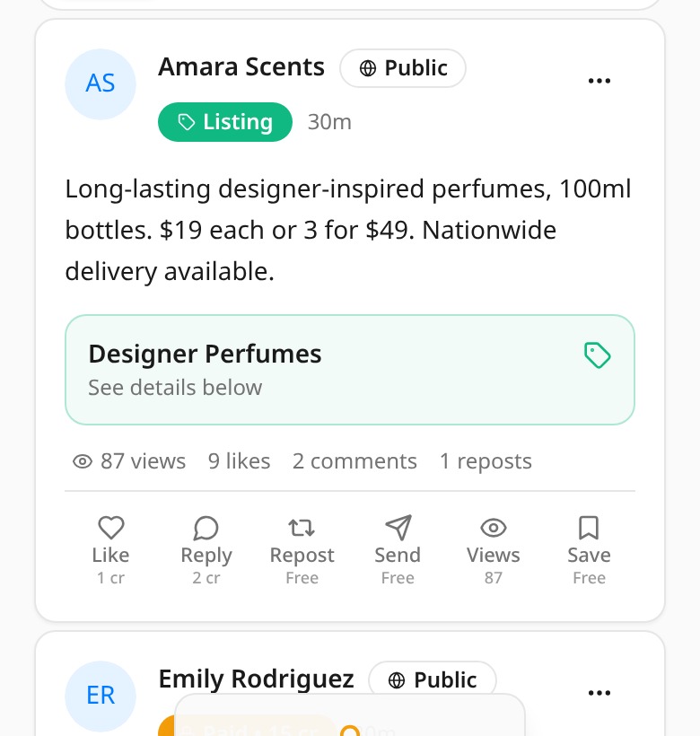700x736 pixels.
Task: Click the Views eye action button
Action: (494, 550)
